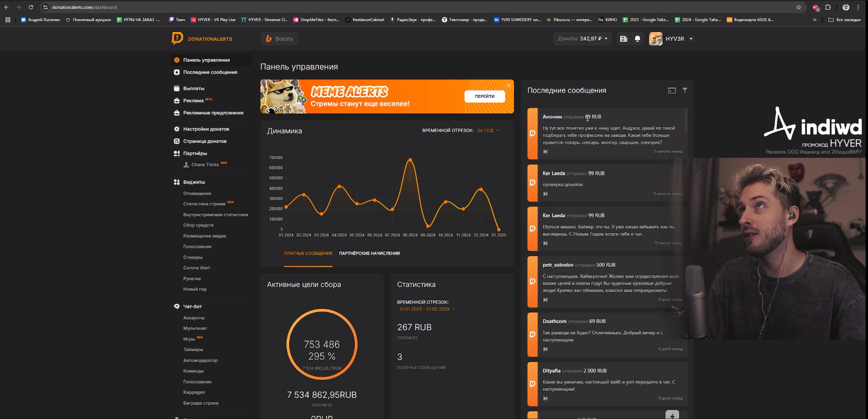Replay DityaRa's 2 000 RUB donation
The image size is (868, 419).
545,398
